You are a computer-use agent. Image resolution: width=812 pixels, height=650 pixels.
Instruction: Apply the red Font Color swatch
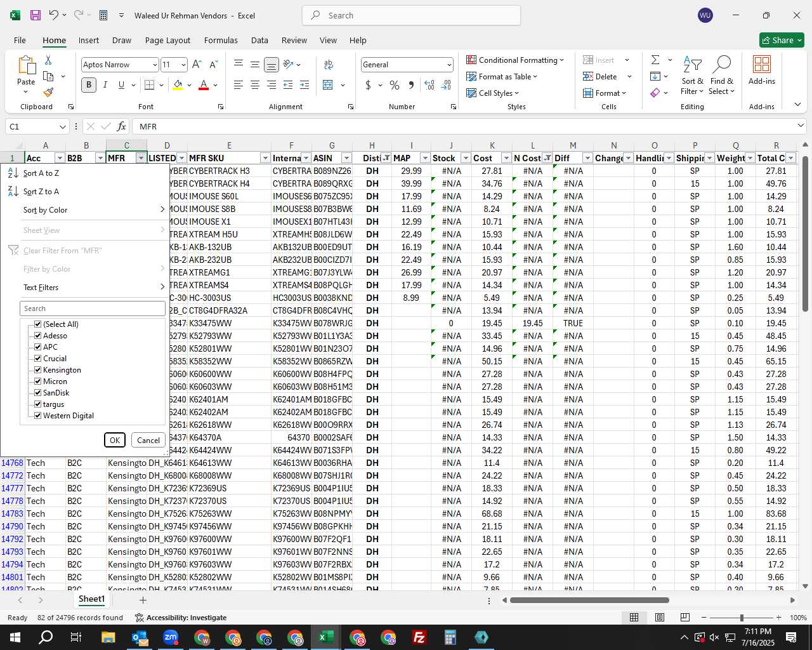[204, 85]
